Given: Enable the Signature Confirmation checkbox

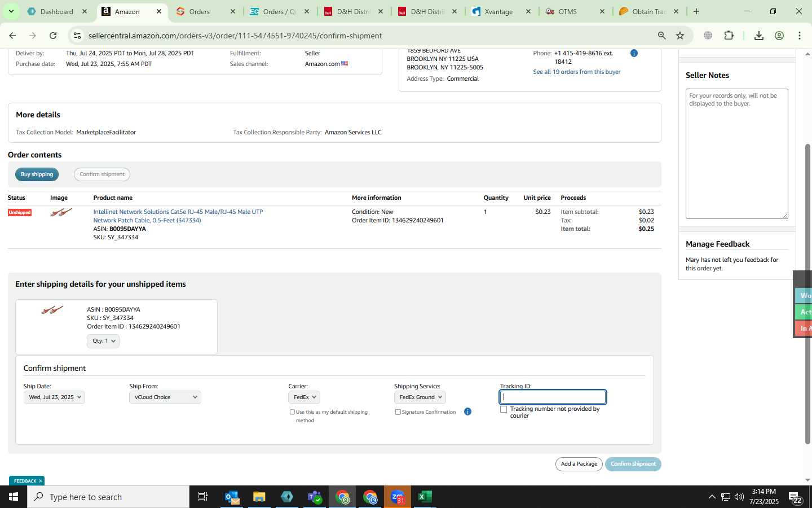Looking at the screenshot, I should click(x=398, y=412).
